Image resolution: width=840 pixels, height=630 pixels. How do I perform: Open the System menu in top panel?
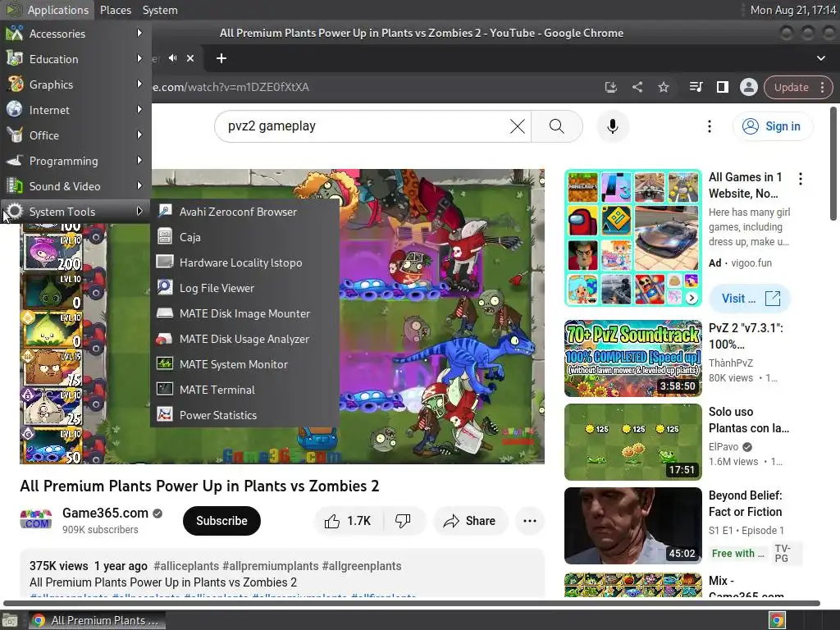tap(160, 10)
